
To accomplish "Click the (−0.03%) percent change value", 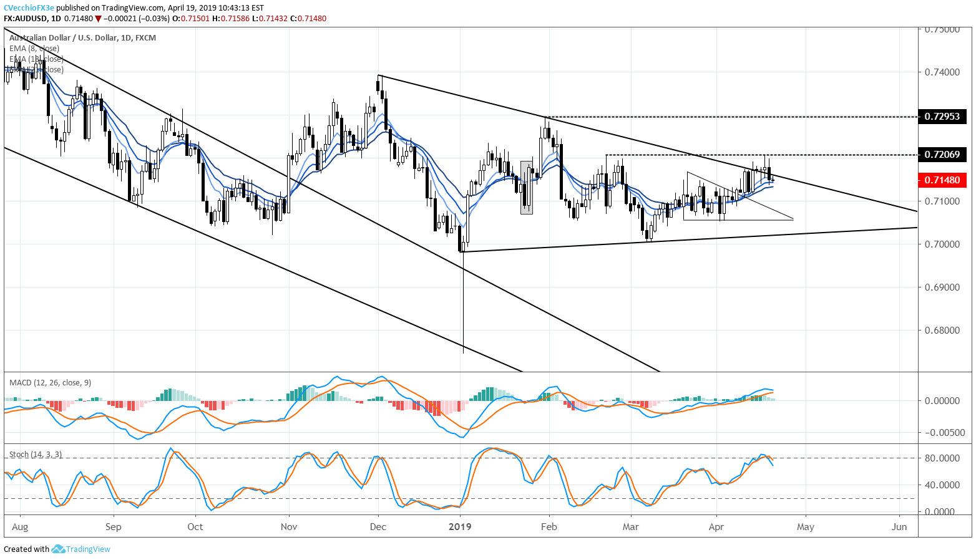I will coord(154,19).
